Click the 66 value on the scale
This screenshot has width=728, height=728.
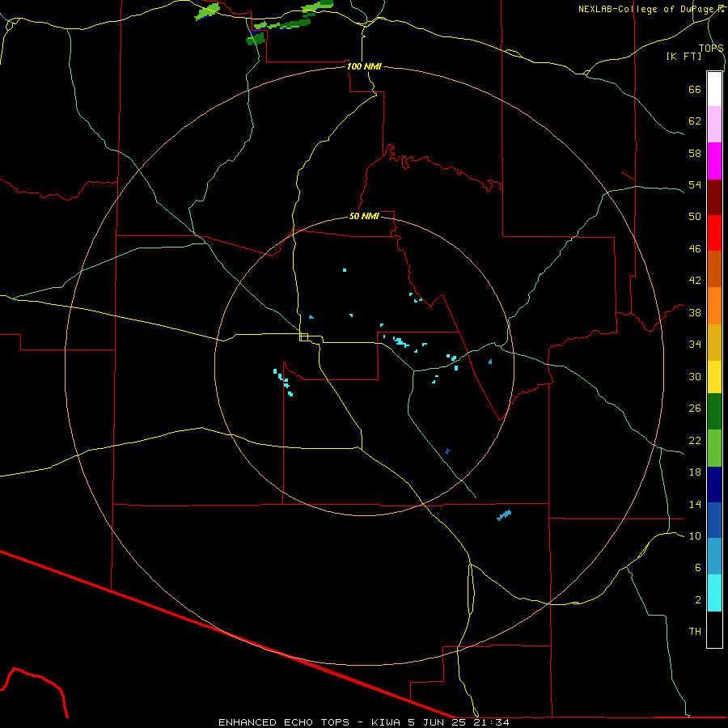point(695,89)
